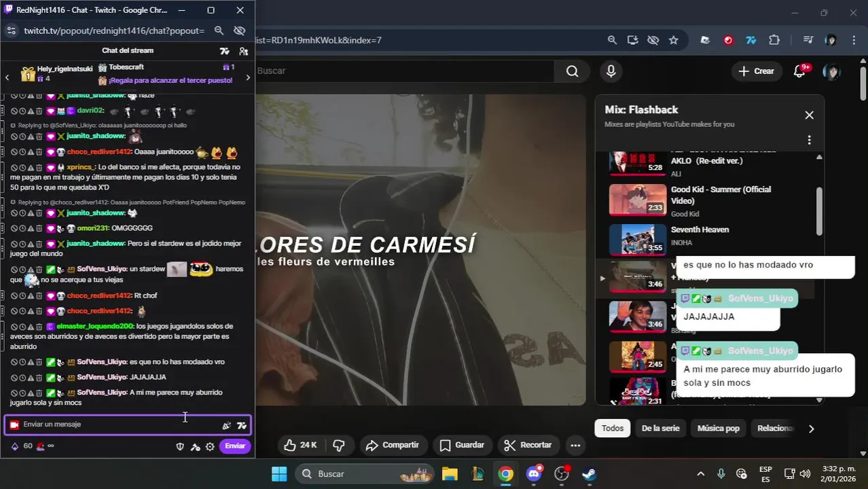This screenshot has height=489, width=868.
Task: Click the YouTube Buscar search field
Action: (404, 71)
